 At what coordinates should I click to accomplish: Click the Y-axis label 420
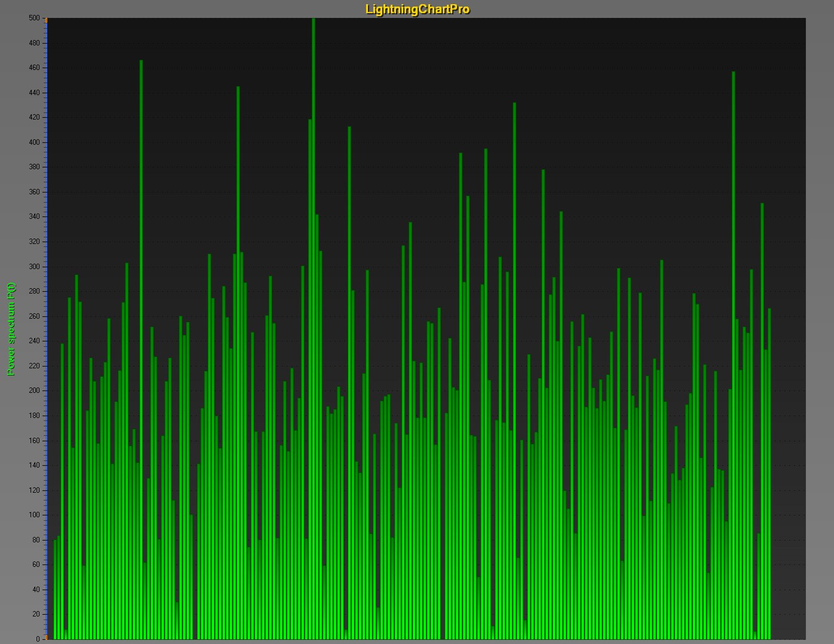(34, 117)
